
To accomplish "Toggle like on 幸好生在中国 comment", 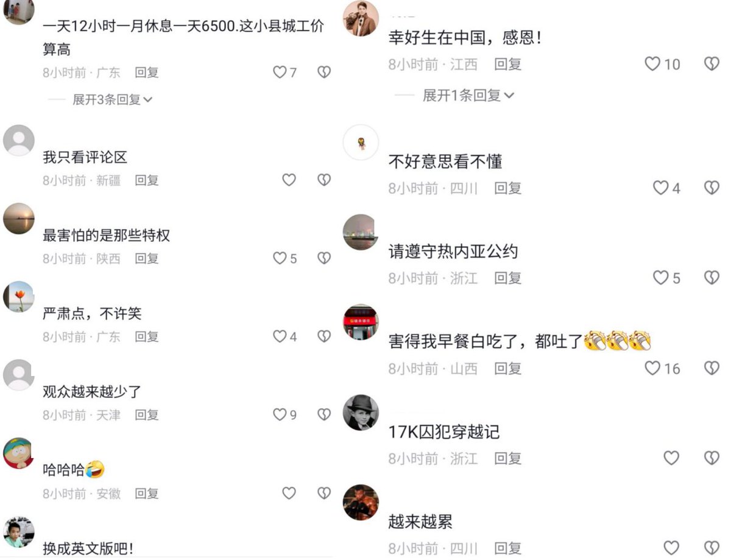I will pyautogui.click(x=652, y=63).
